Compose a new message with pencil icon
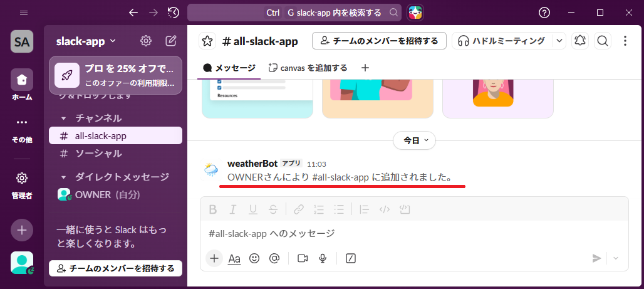The width and height of the screenshot is (644, 289). (171, 41)
